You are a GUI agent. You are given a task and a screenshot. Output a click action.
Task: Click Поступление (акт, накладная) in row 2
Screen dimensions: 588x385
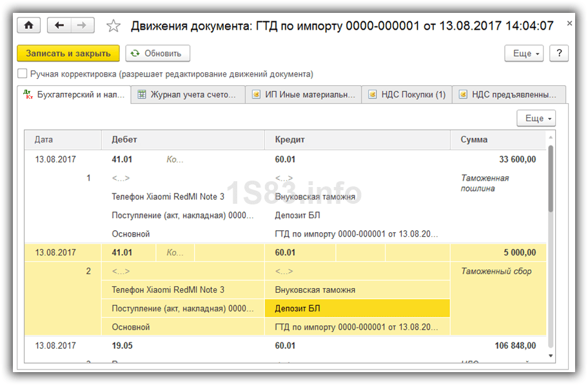pyautogui.click(x=182, y=308)
